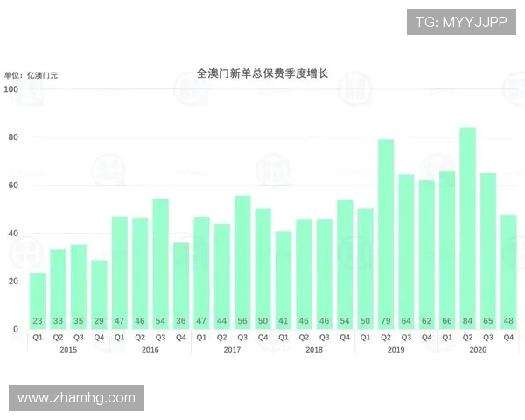This screenshot has width=525, height=420.
Task: Select the unit label 单位：亿澳门元
Action: 31,75
